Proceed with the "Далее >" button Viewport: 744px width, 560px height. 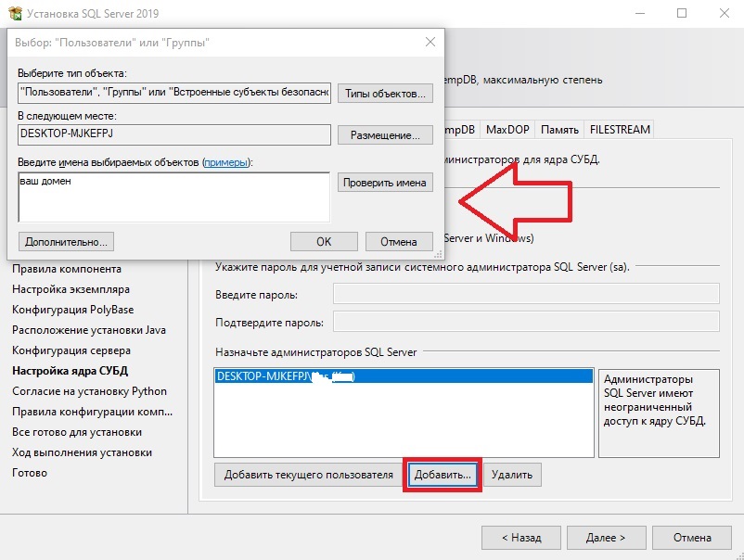[x=606, y=538]
